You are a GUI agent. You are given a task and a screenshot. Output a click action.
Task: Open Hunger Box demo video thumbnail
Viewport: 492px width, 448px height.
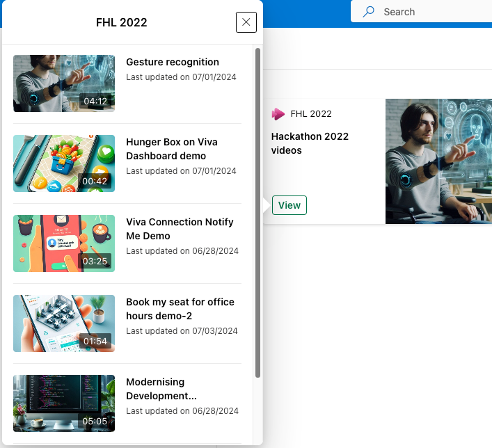[x=64, y=163]
